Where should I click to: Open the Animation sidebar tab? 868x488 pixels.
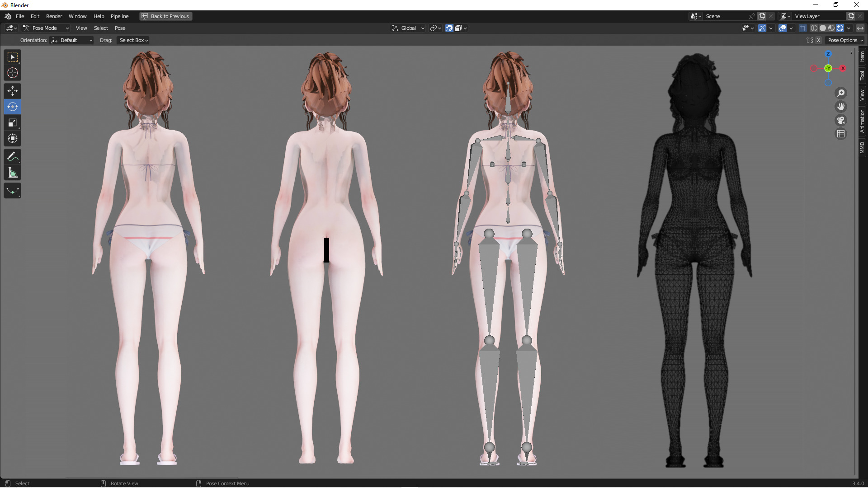click(862, 121)
